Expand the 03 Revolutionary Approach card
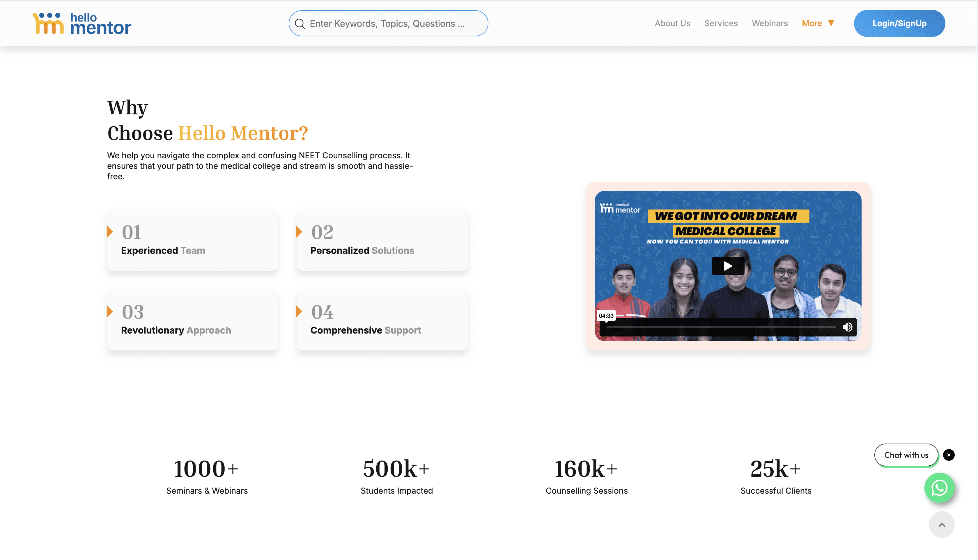The width and height of the screenshot is (978, 560). [x=192, y=320]
